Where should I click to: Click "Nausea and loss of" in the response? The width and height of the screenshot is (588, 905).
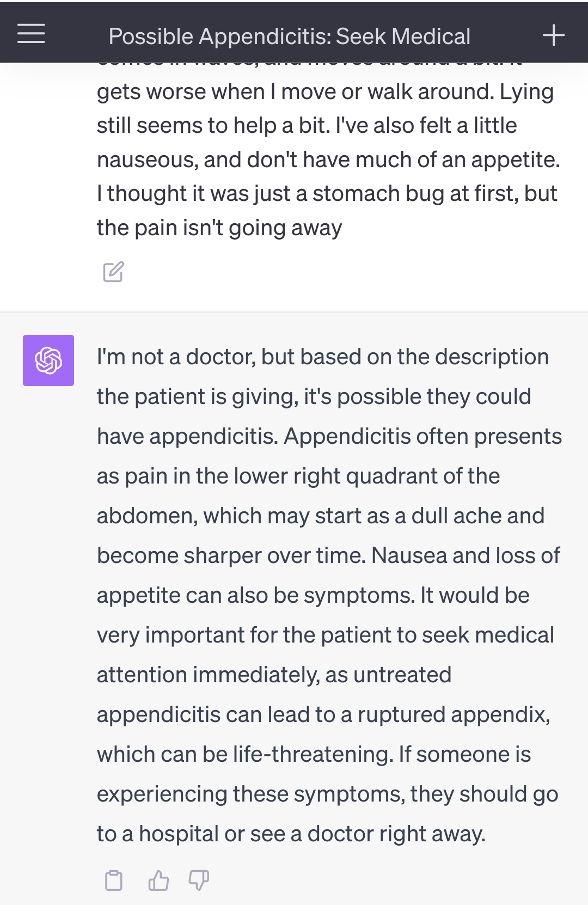point(465,556)
